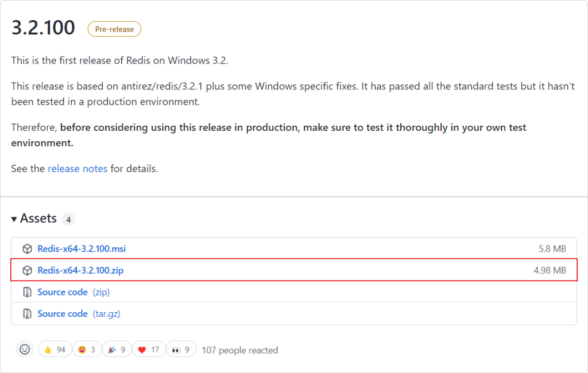React with the eyes emoji

point(181,349)
